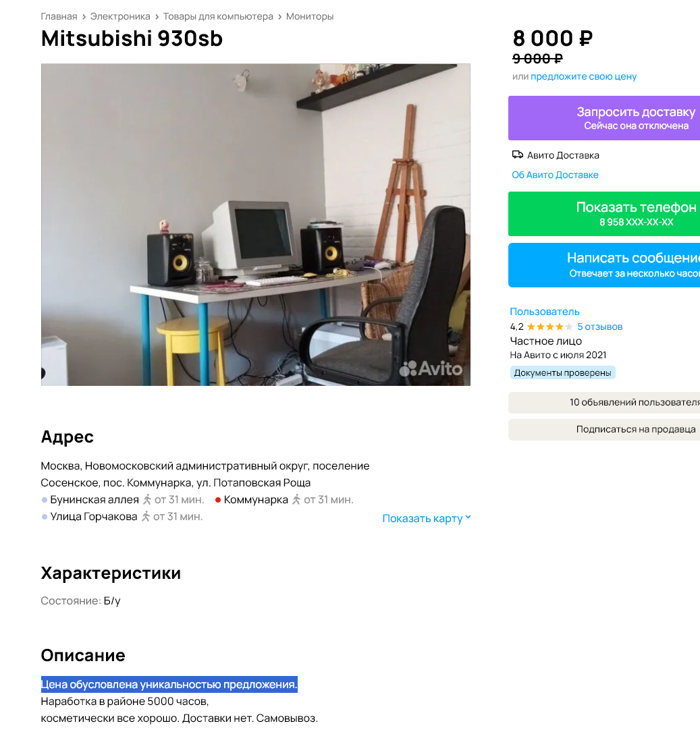Screen dimensions: 700x734
Task: Open the monitor listing photo
Action: 255,225
